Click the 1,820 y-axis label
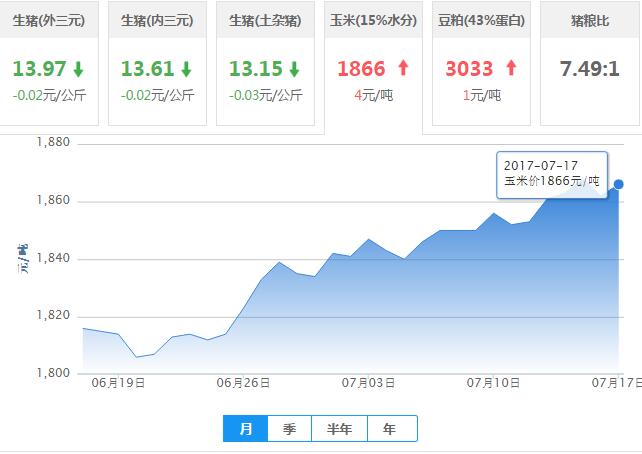The height and width of the screenshot is (454, 642). coord(53,315)
